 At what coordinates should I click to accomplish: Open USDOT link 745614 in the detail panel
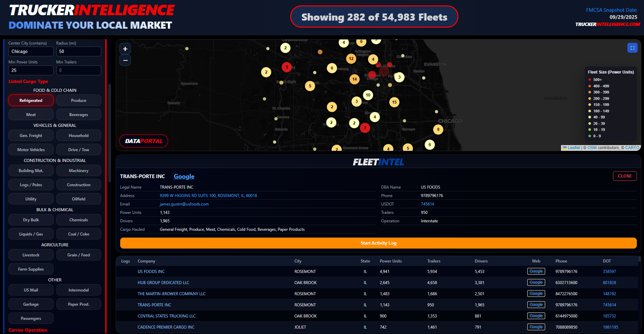tap(427, 204)
